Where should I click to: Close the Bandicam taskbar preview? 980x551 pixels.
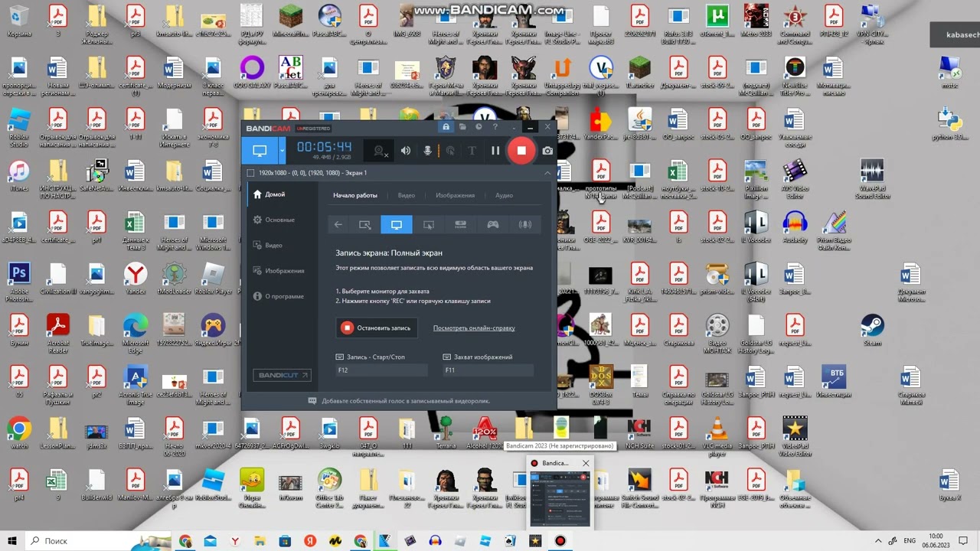coord(586,463)
